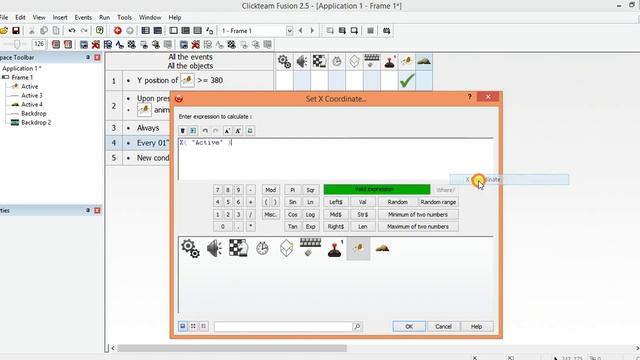Select the Special conditions gears icon in dialog
Image resolution: width=640 pixels, height=360 pixels.
click(x=190, y=248)
